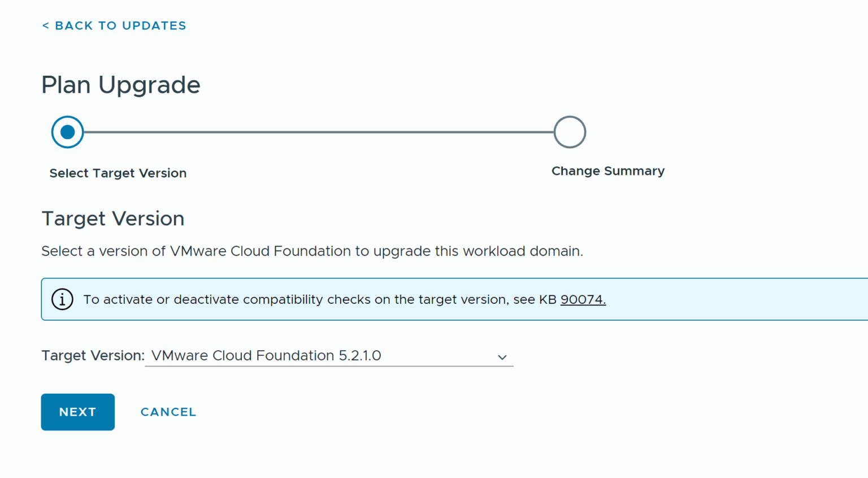The image size is (868, 478).
Task: Open the KB 90074 link
Action: pyautogui.click(x=583, y=299)
